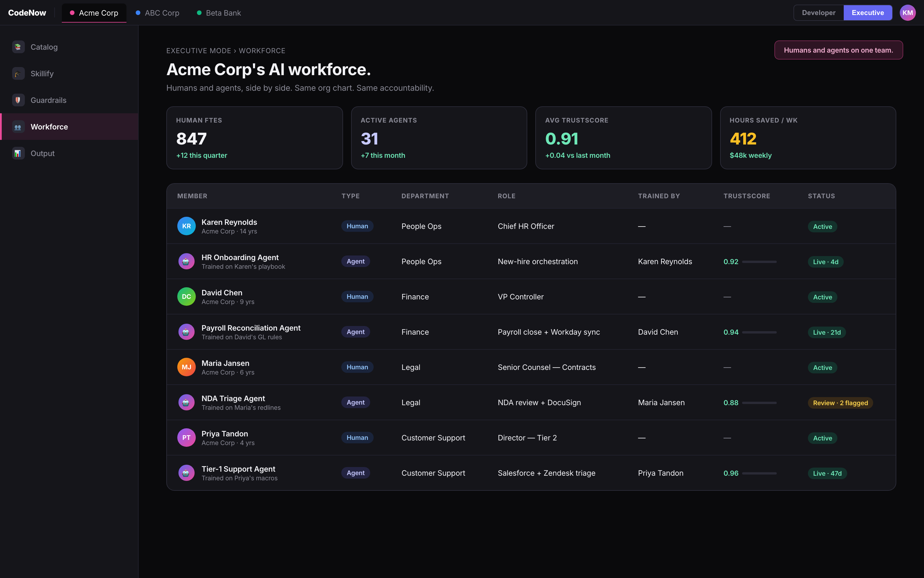The image size is (924, 578).
Task: Switch to the Beta Bank tab
Action: point(219,13)
